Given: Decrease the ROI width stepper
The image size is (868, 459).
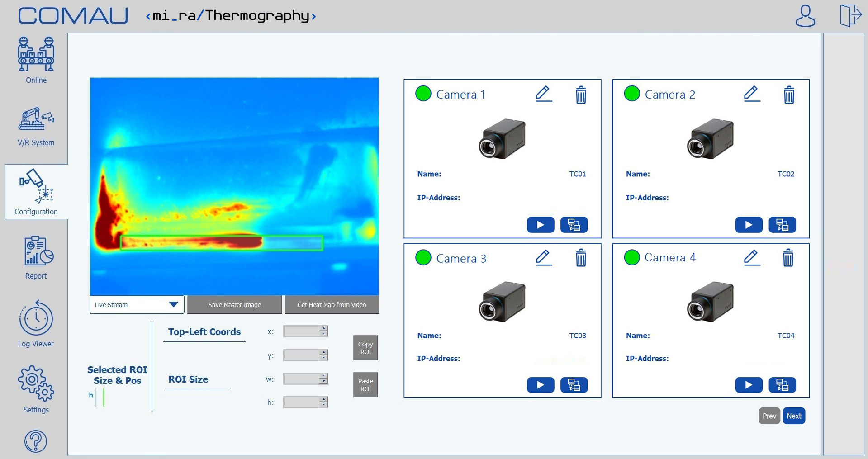Looking at the screenshot, I should pos(323,382).
